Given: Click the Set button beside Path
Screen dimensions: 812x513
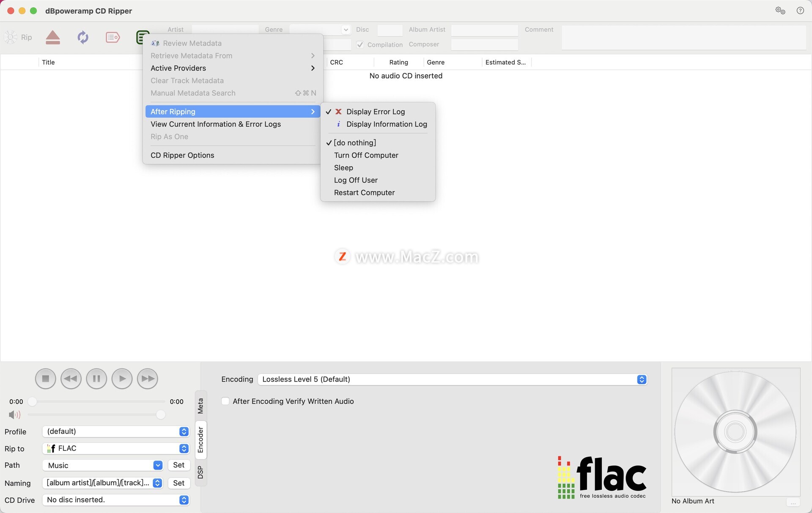Looking at the screenshot, I should 179,465.
